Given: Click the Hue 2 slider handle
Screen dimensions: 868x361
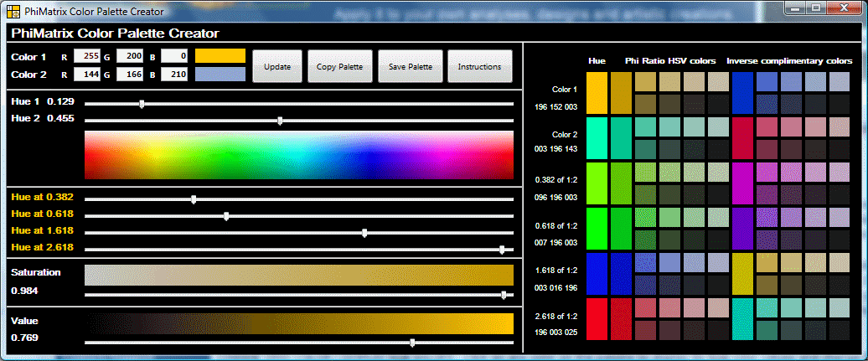Looking at the screenshot, I should (x=280, y=120).
